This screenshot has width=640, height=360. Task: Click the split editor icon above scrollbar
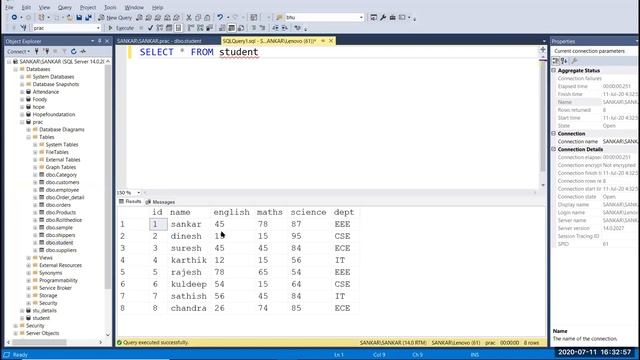542,50
